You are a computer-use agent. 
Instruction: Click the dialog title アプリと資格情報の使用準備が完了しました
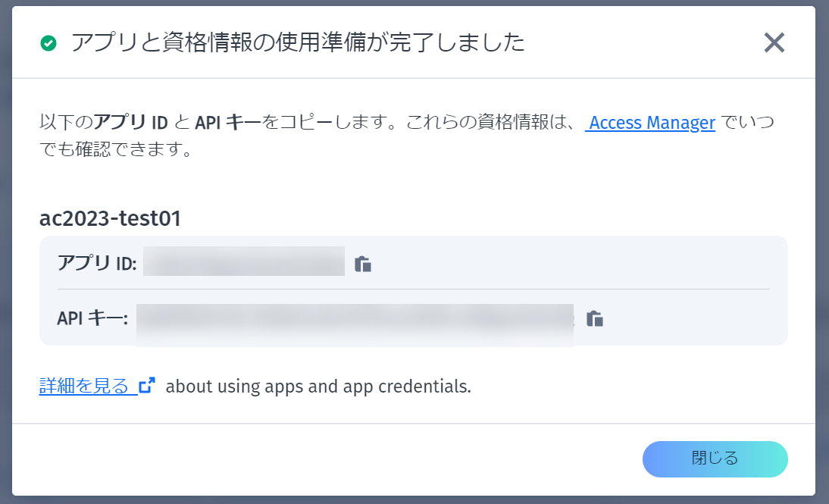297,42
